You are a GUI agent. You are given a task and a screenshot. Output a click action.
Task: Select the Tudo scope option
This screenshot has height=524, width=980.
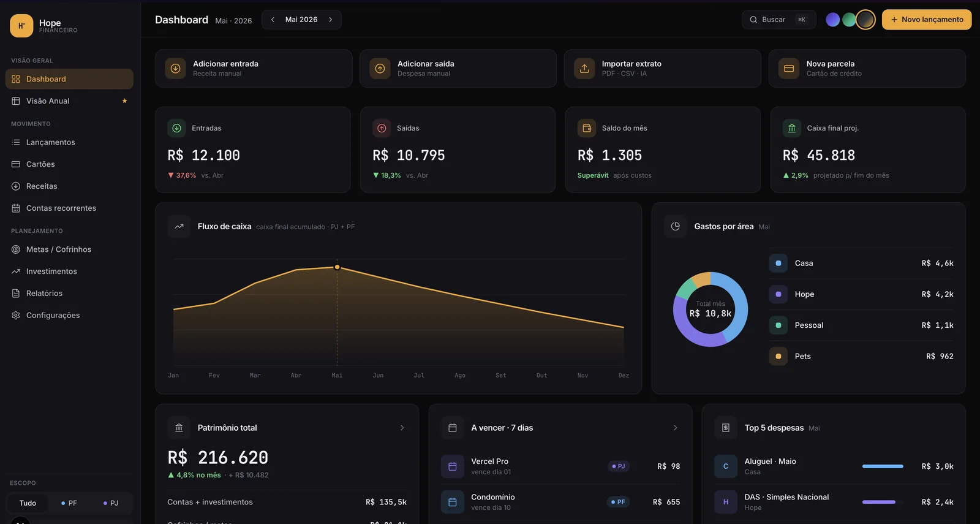[x=28, y=503]
